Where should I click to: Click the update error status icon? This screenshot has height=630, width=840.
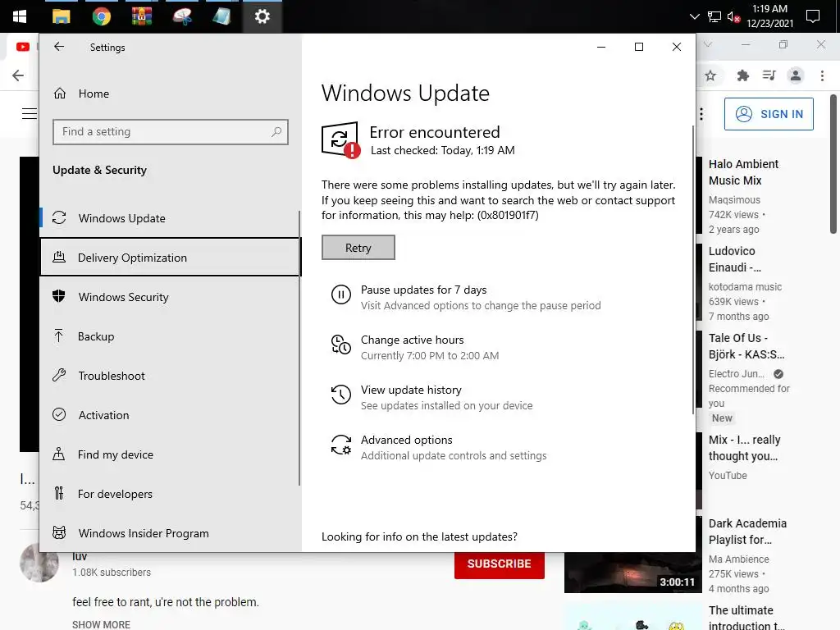(340, 140)
